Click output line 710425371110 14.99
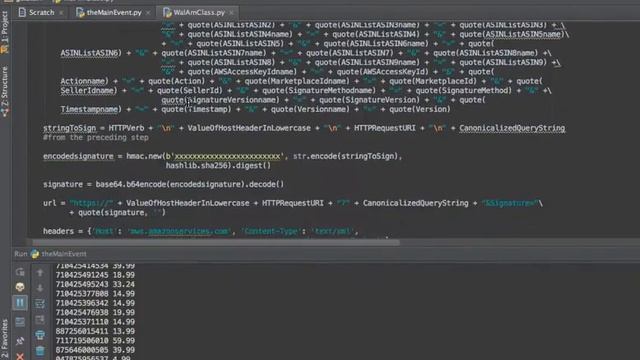 click(95, 322)
